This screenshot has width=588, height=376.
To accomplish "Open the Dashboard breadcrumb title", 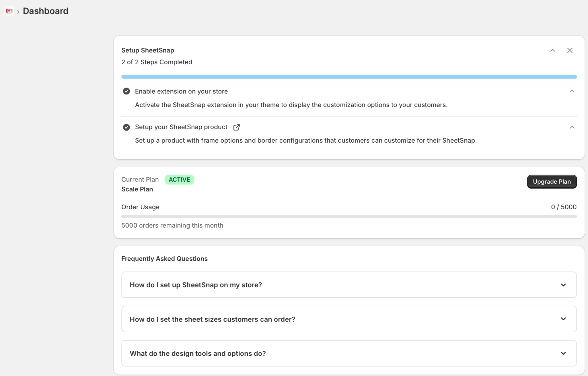I will tap(46, 11).
